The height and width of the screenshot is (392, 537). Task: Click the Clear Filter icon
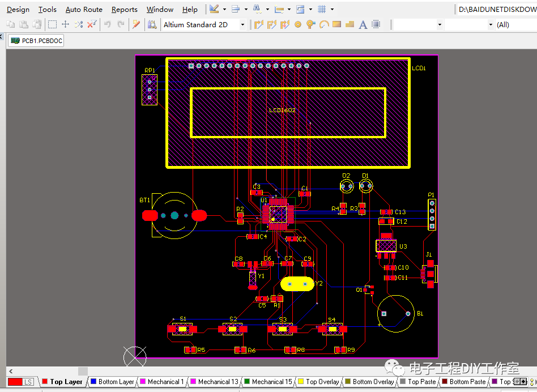click(91, 24)
